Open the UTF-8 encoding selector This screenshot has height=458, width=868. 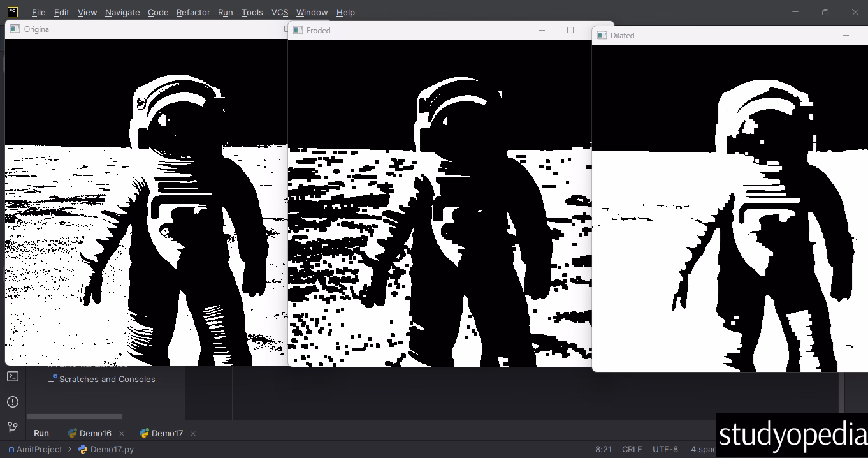click(665, 449)
